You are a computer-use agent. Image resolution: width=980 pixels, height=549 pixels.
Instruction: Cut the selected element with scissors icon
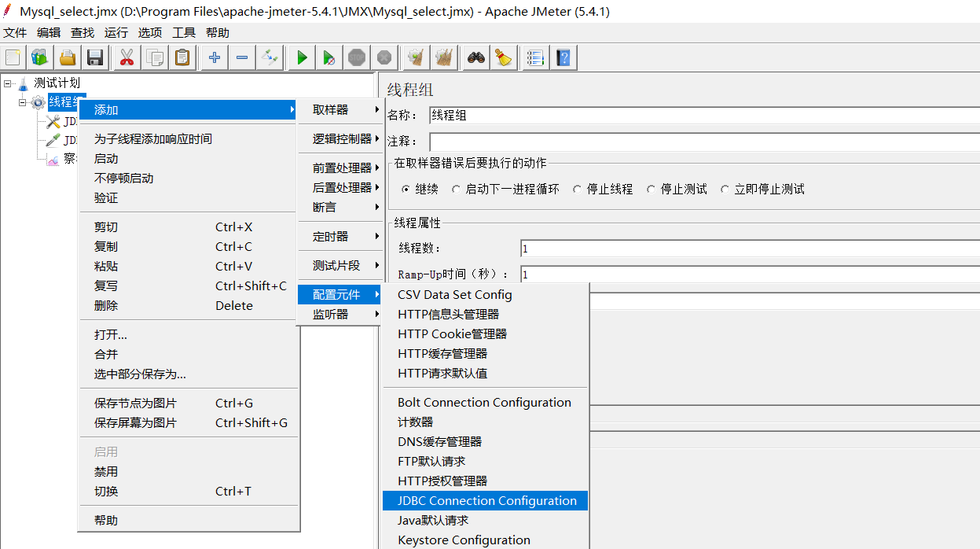pos(126,57)
